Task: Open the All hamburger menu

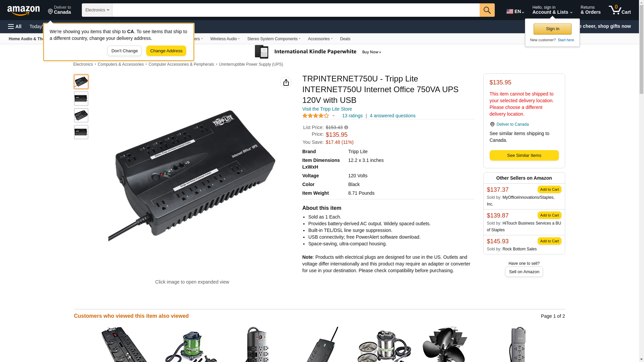Action: (15, 26)
